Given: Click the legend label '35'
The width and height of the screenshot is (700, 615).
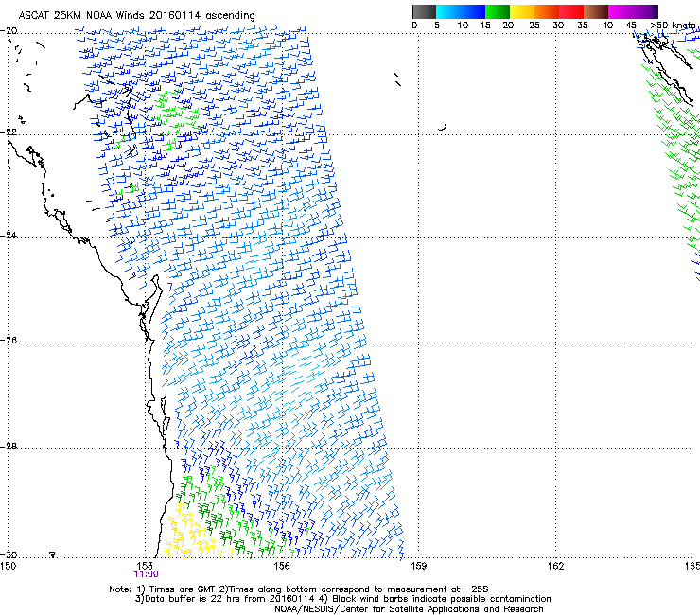Looking at the screenshot, I should 583,26.
